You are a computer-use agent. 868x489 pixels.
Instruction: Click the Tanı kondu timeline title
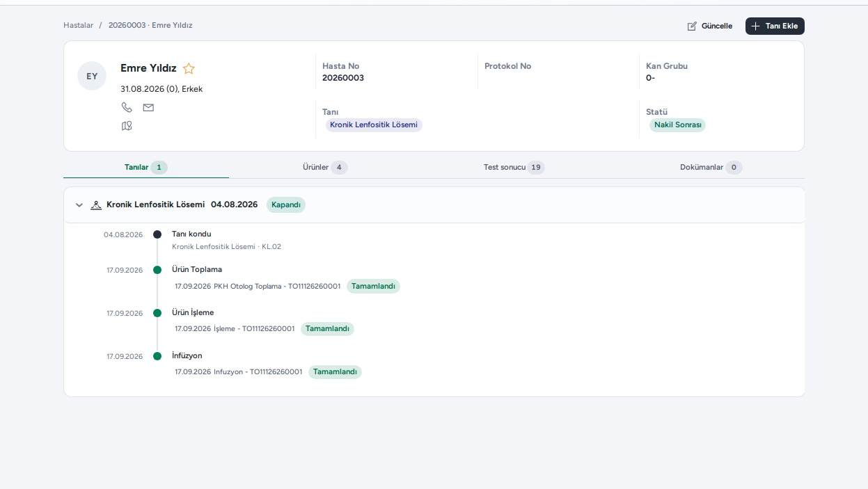coord(191,234)
